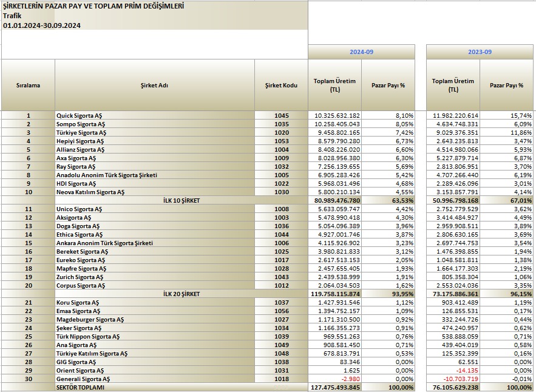Select the Türkiye Katılım Sigorta AŞ cell
This screenshot has height=392, width=536.
(155, 353)
